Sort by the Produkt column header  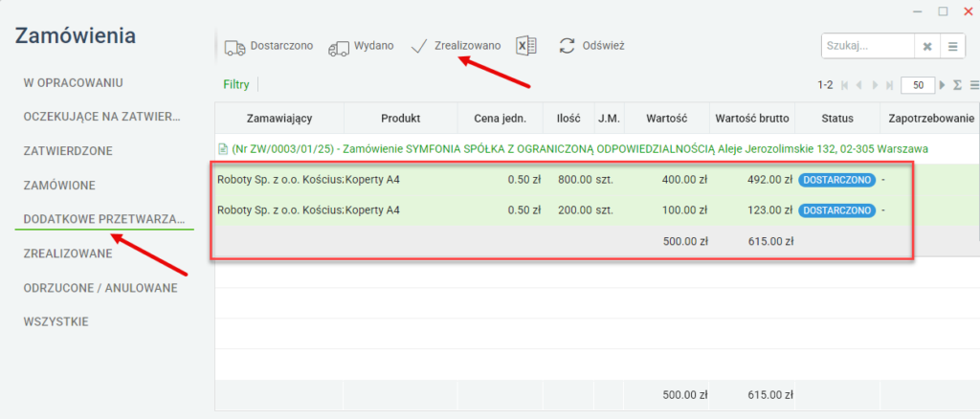pos(401,118)
